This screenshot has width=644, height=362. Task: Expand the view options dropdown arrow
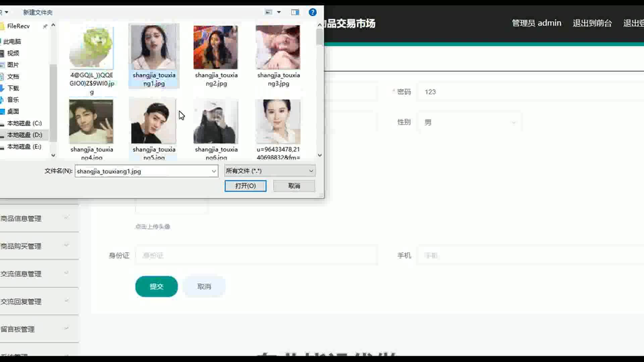point(279,12)
